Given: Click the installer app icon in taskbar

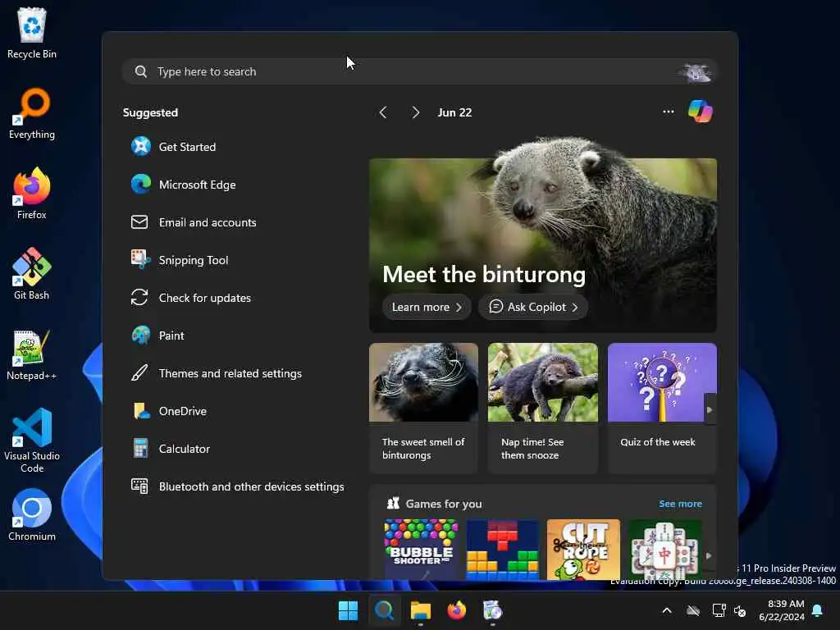Looking at the screenshot, I should pyautogui.click(x=492, y=610).
